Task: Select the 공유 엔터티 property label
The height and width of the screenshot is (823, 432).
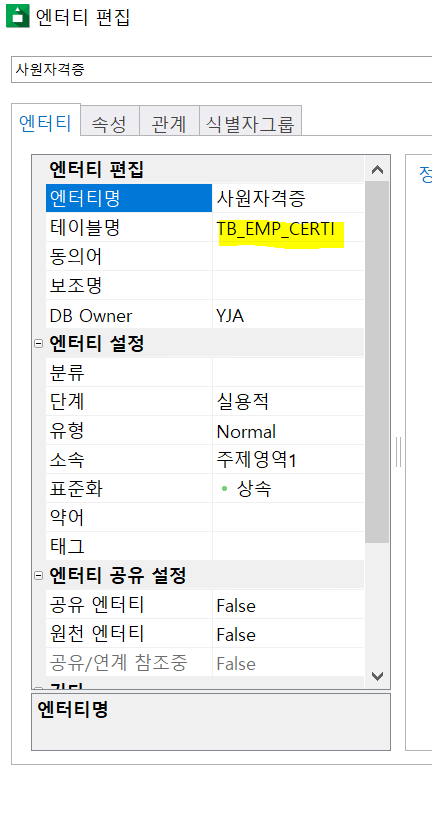Action: 97,605
